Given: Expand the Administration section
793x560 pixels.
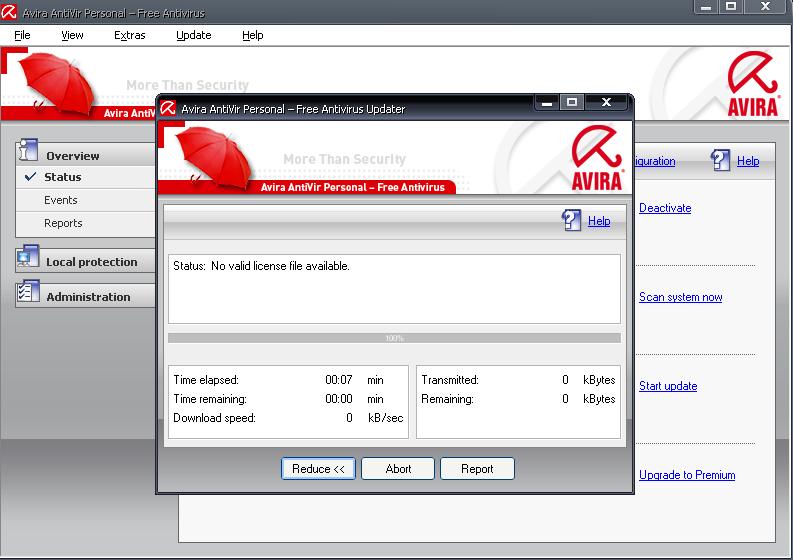Looking at the screenshot, I should pyautogui.click(x=86, y=296).
